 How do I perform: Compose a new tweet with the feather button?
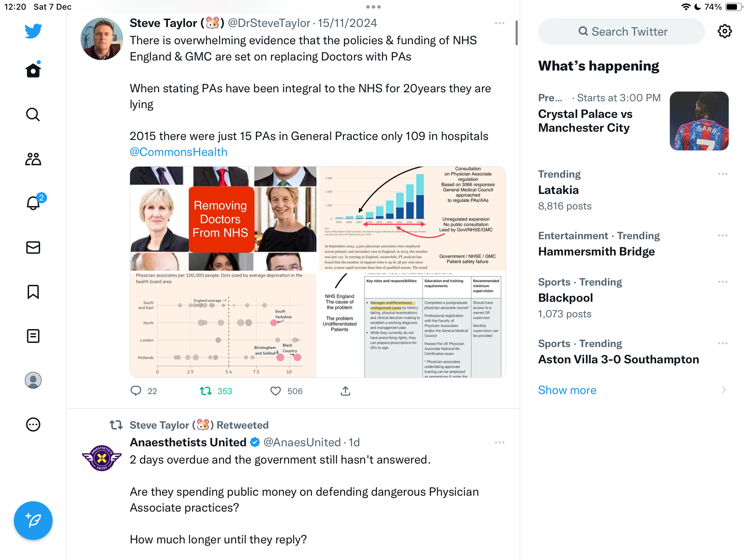click(x=33, y=520)
